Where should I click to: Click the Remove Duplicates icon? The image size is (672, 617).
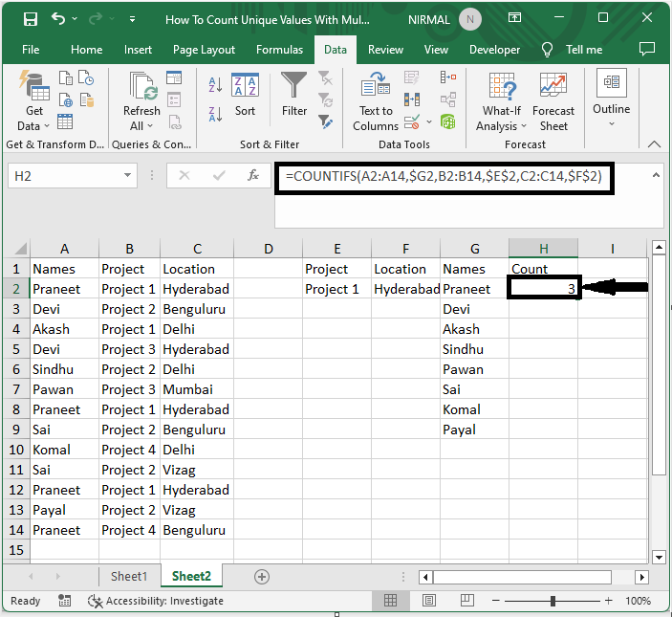[x=411, y=99]
